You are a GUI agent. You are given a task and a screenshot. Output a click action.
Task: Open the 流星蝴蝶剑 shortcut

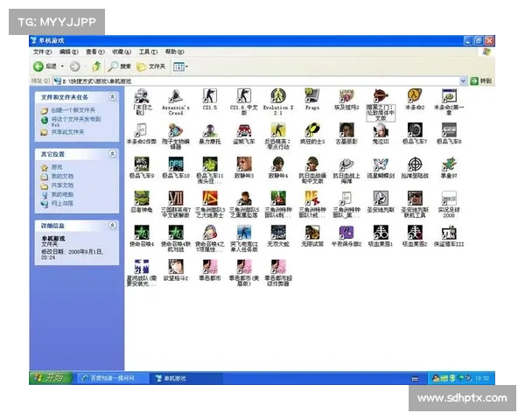[x=381, y=167]
